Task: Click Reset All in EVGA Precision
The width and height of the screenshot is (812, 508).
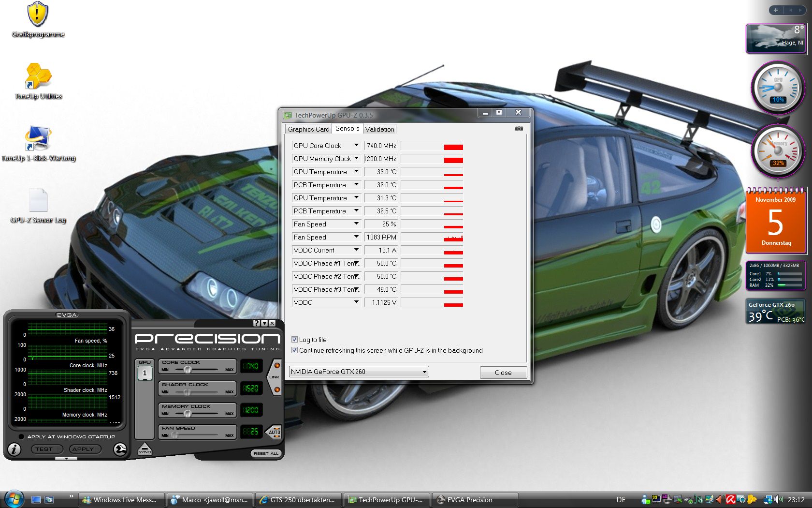Action: click(x=266, y=453)
